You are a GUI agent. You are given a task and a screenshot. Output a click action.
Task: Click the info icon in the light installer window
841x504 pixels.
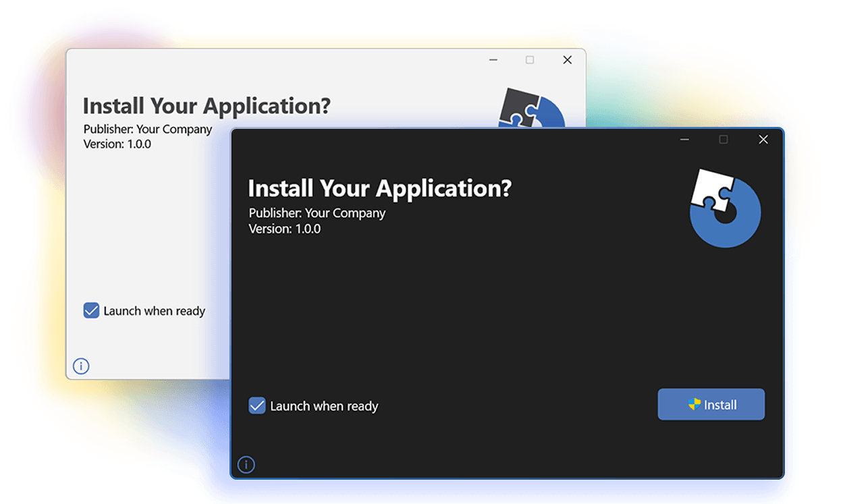pos(81,366)
